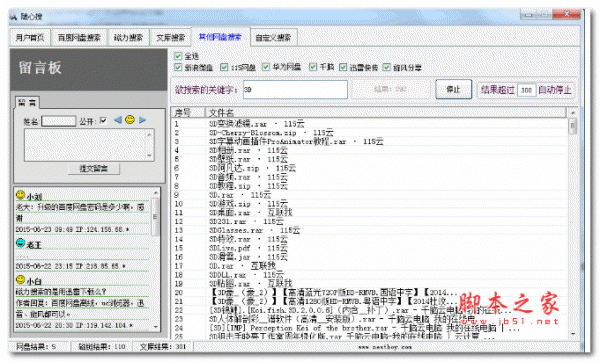Click the keyword search field containing 3D
This screenshot has width=600, height=362.
coord(295,90)
